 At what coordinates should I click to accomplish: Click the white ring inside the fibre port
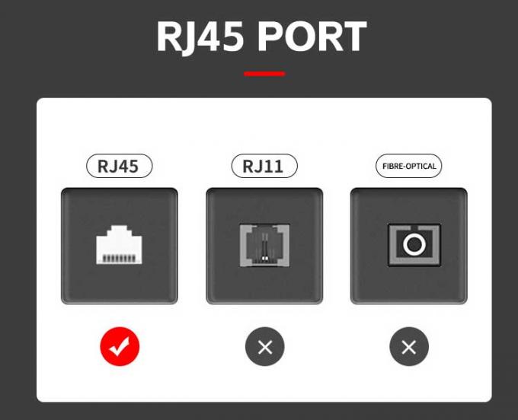point(414,244)
